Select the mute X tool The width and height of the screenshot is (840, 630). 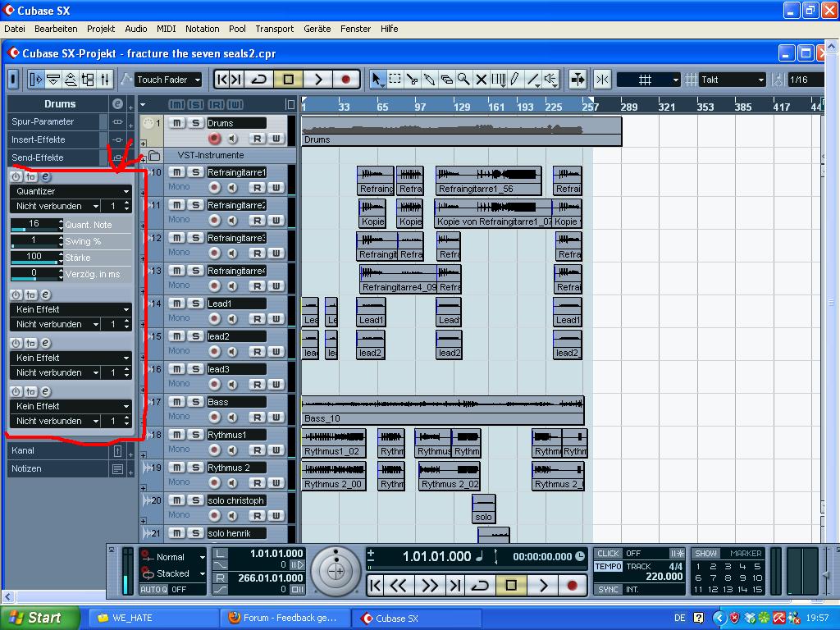click(x=481, y=80)
